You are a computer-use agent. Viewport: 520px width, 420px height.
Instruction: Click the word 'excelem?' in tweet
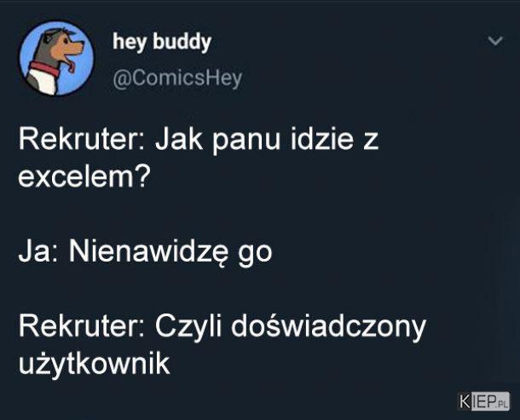coord(84,176)
